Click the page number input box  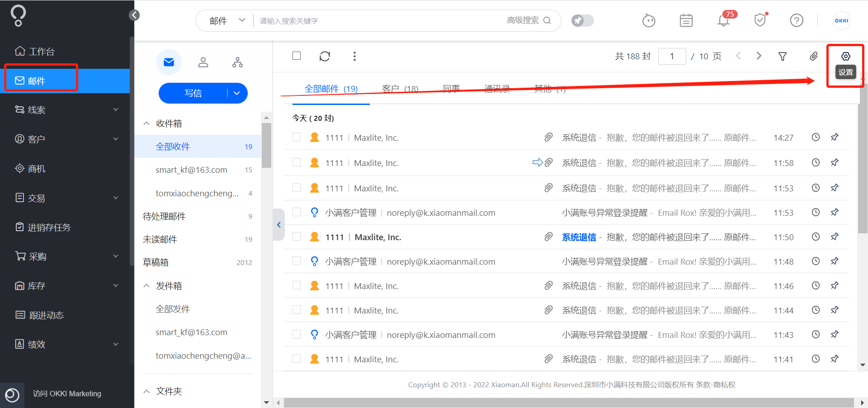pyautogui.click(x=672, y=56)
